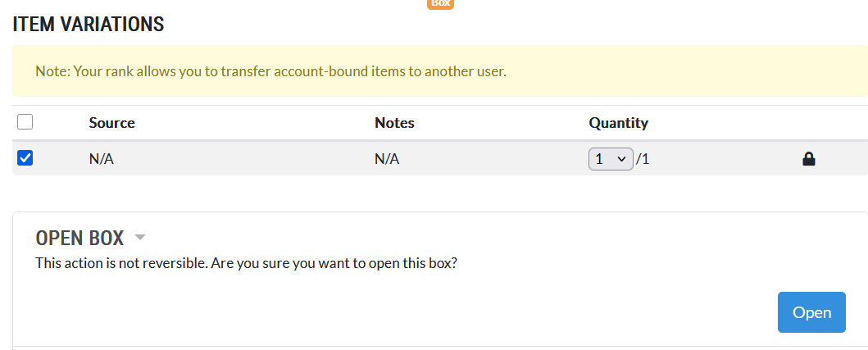
Task: Click the Item Variations heading
Action: pyautogui.click(x=89, y=25)
